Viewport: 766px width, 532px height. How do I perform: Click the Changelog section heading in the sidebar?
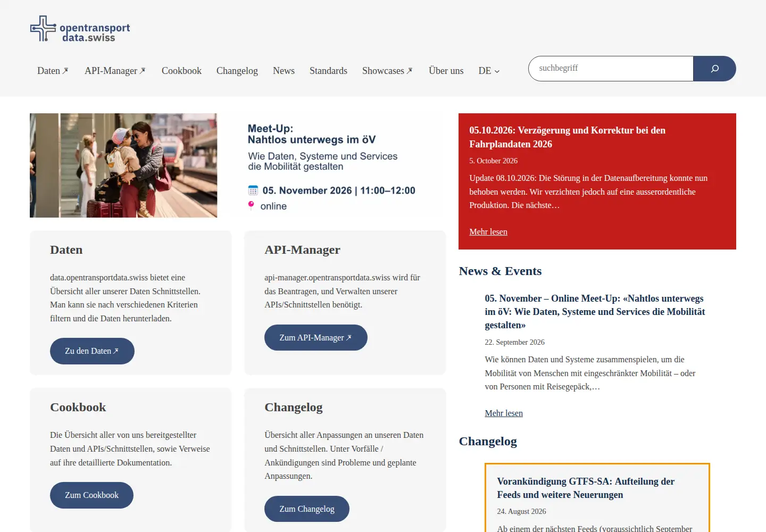(x=488, y=442)
